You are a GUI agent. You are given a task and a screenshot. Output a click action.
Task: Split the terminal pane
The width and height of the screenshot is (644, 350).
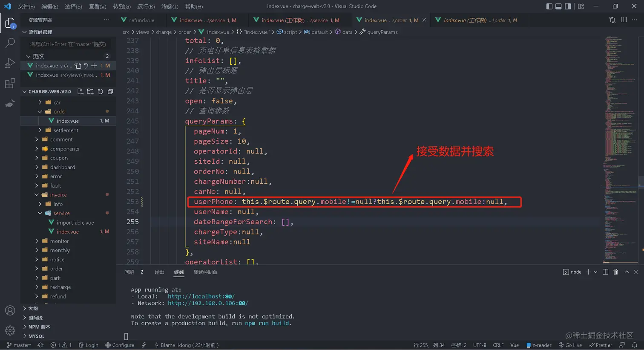point(605,272)
